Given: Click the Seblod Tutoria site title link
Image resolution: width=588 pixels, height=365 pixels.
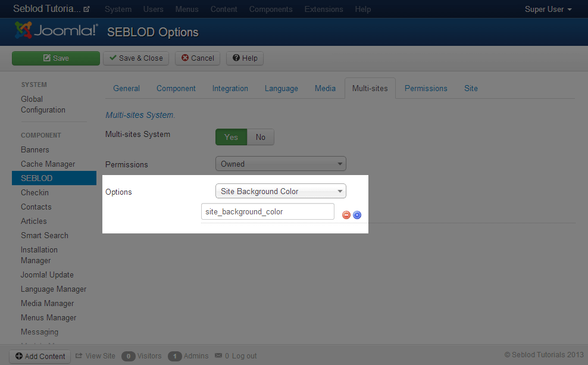Looking at the screenshot, I should tap(47, 9).
